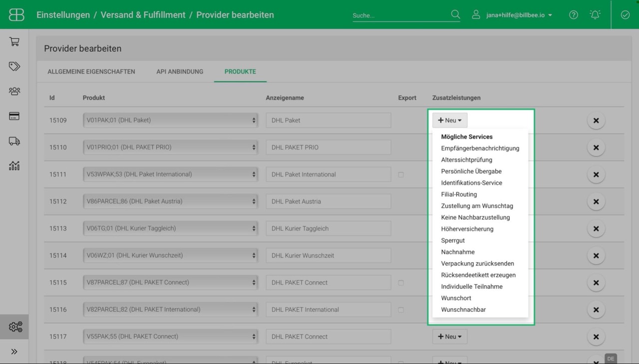Viewport: 639px width, 364px height.
Task: Click the notifications bell icon
Action: [595, 14]
